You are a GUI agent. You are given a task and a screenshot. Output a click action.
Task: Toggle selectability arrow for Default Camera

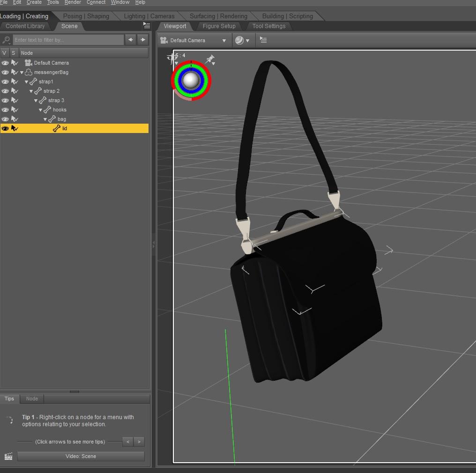[14, 63]
